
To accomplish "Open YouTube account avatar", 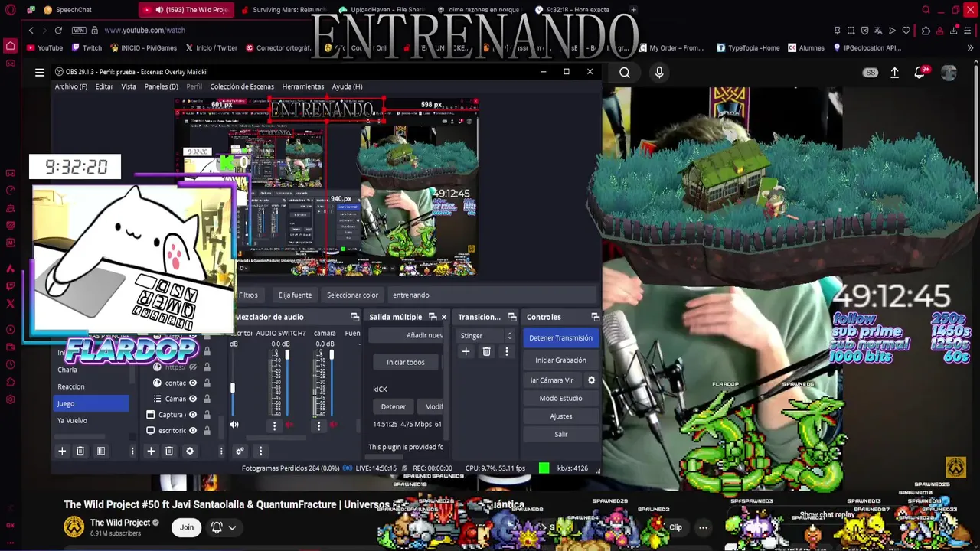I will 949,73.
